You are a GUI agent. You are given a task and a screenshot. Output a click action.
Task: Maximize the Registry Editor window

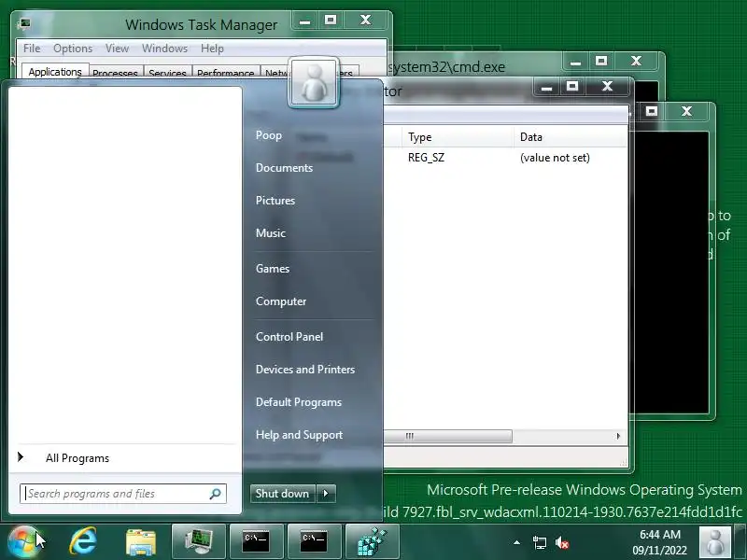(572, 87)
